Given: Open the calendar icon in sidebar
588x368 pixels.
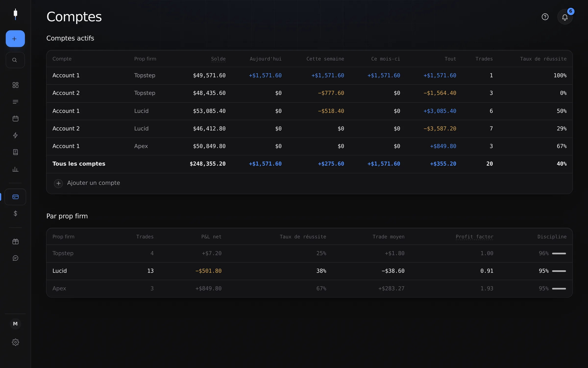Looking at the screenshot, I should coord(15,118).
